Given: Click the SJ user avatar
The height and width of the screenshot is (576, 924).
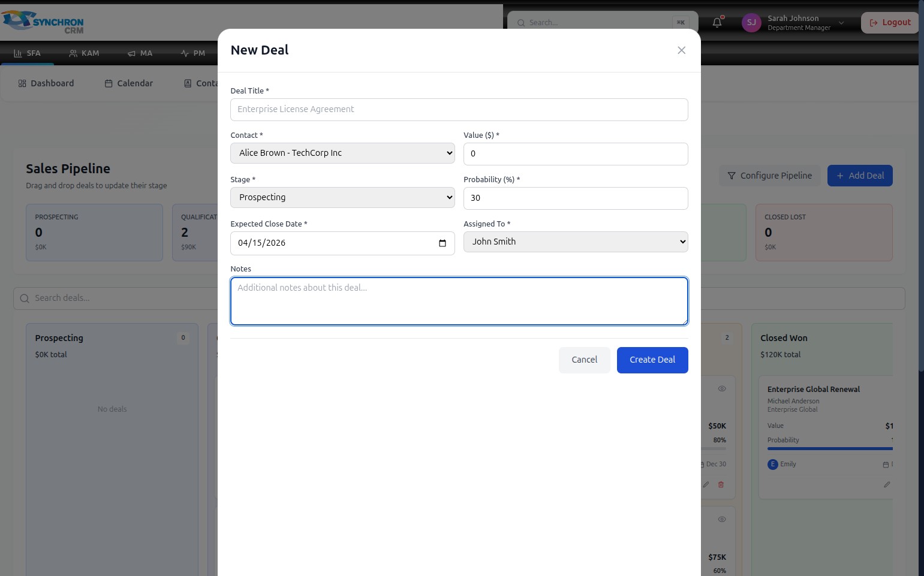Looking at the screenshot, I should tap(751, 23).
